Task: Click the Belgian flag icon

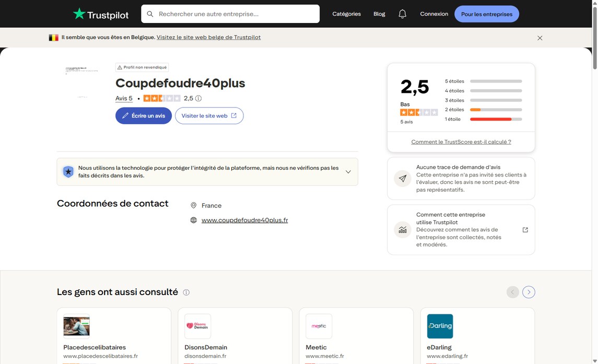Action: pyautogui.click(x=53, y=38)
